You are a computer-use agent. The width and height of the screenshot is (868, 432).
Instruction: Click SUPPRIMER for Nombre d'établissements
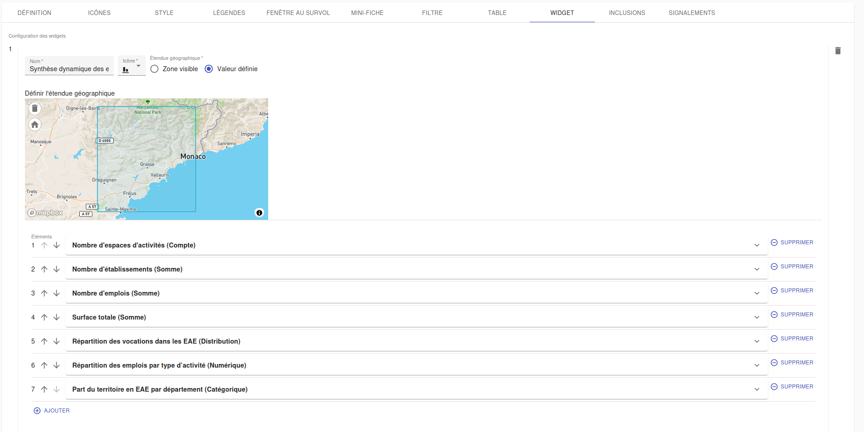[792, 267]
